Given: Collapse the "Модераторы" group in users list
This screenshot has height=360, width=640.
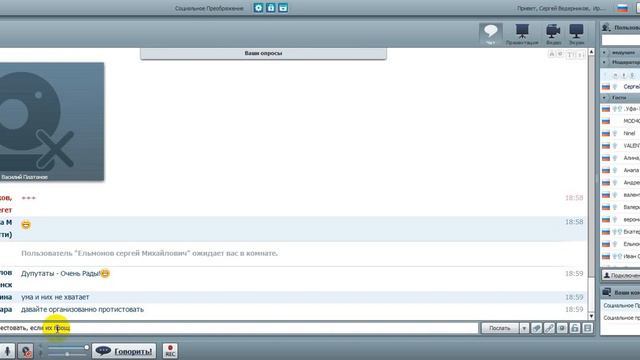Looking at the screenshot, I should click(604, 62).
